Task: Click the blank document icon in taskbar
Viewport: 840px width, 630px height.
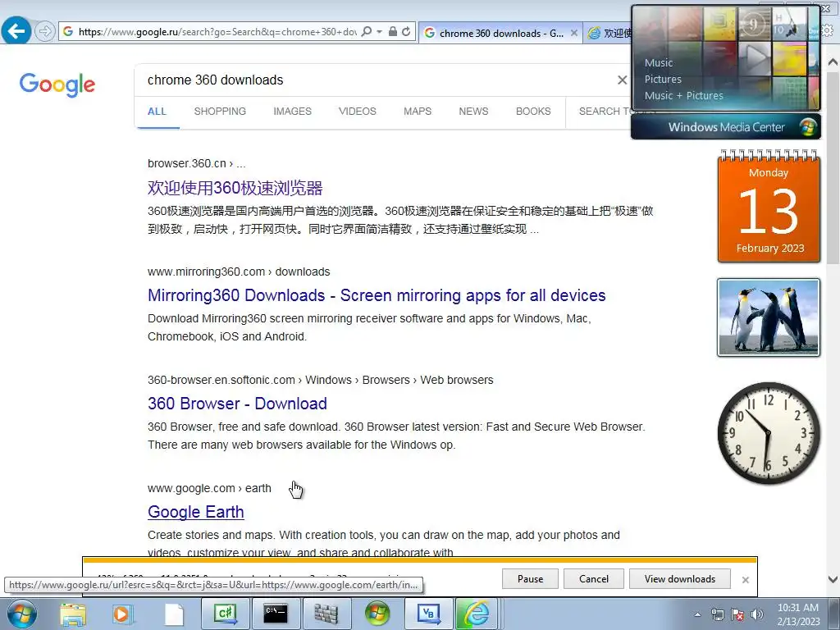Action: (x=174, y=614)
